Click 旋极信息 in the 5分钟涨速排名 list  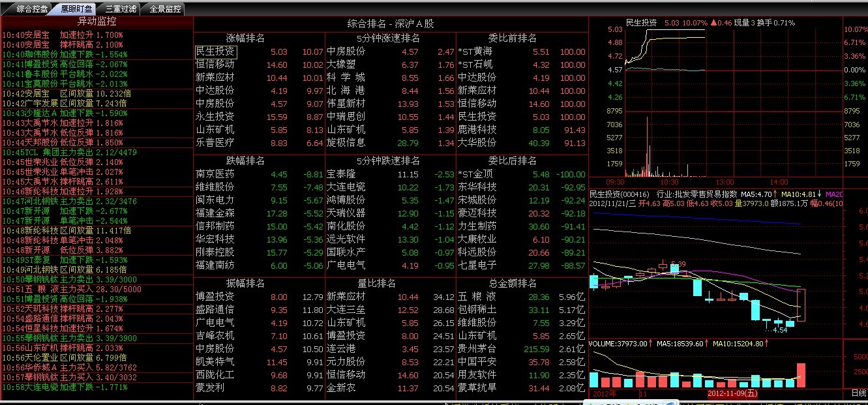tap(346, 142)
